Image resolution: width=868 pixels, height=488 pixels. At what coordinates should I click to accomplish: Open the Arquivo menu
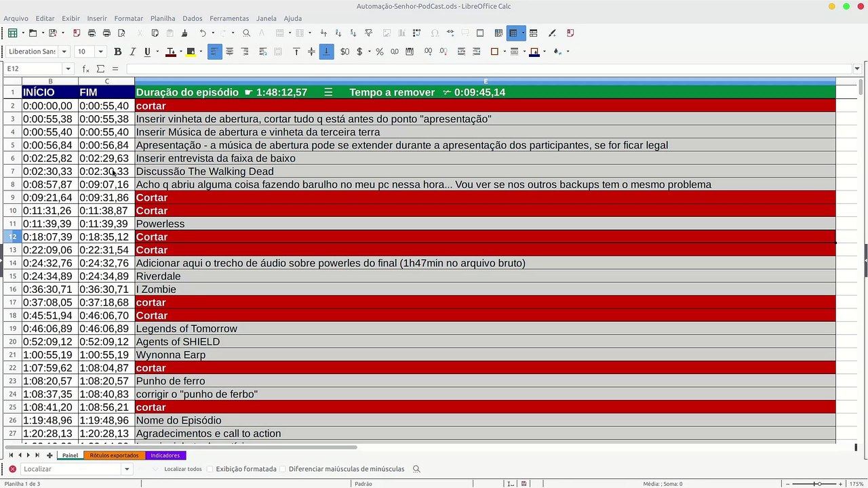(x=16, y=18)
